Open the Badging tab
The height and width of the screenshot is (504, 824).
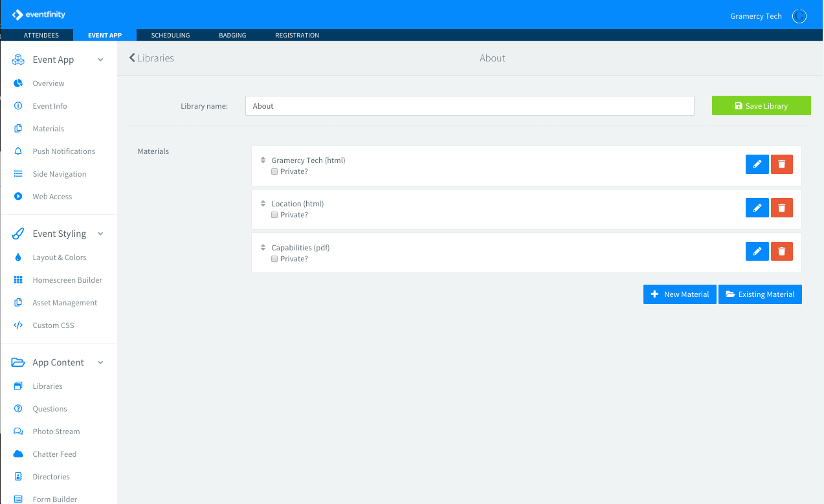point(232,35)
